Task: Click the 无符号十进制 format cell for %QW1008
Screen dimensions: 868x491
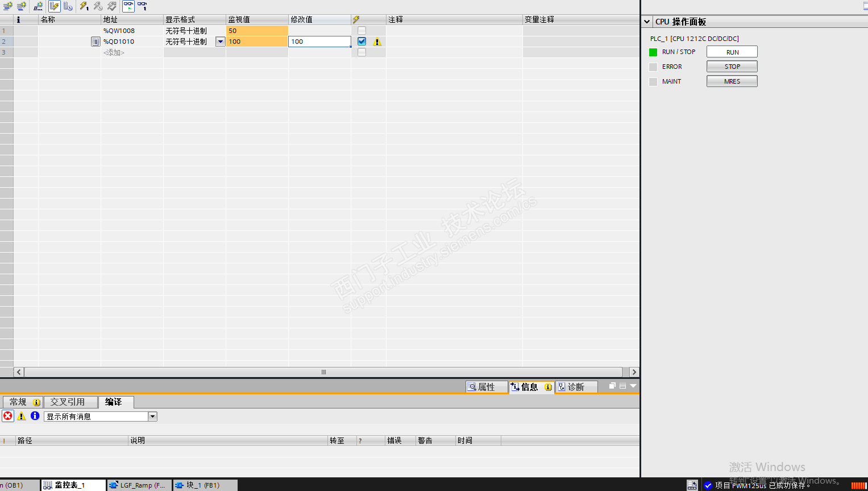Action: tap(194, 31)
